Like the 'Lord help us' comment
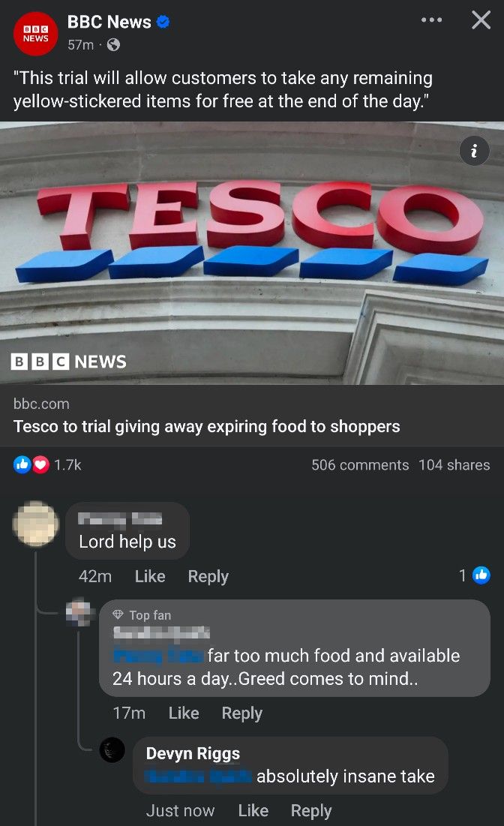504x826 pixels. click(150, 575)
